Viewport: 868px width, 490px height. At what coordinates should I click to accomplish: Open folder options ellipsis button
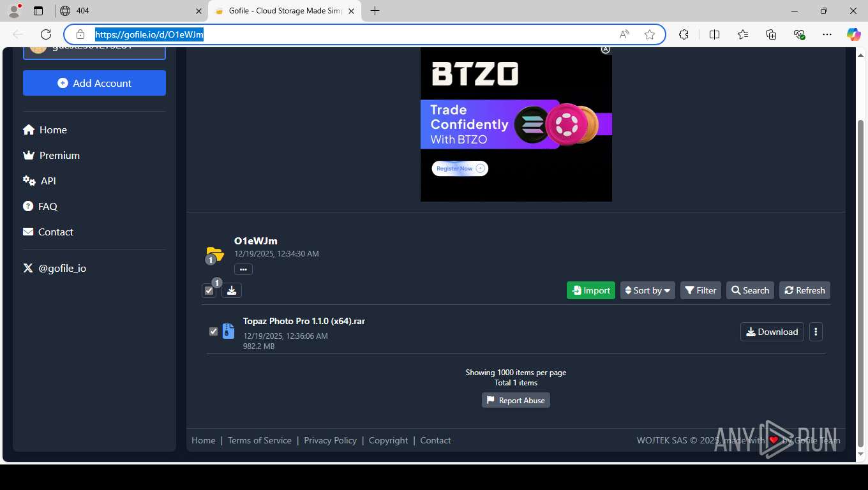[243, 269]
